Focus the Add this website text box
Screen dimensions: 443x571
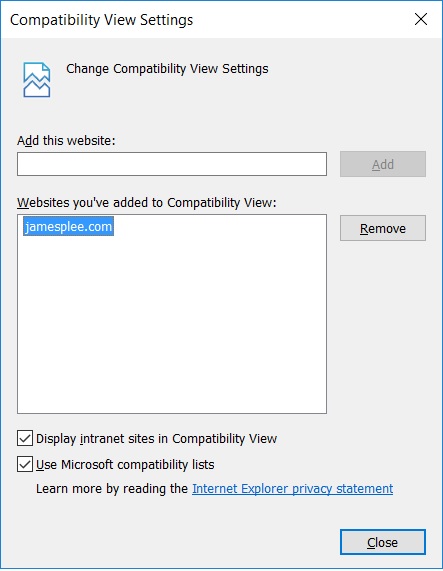click(172, 164)
